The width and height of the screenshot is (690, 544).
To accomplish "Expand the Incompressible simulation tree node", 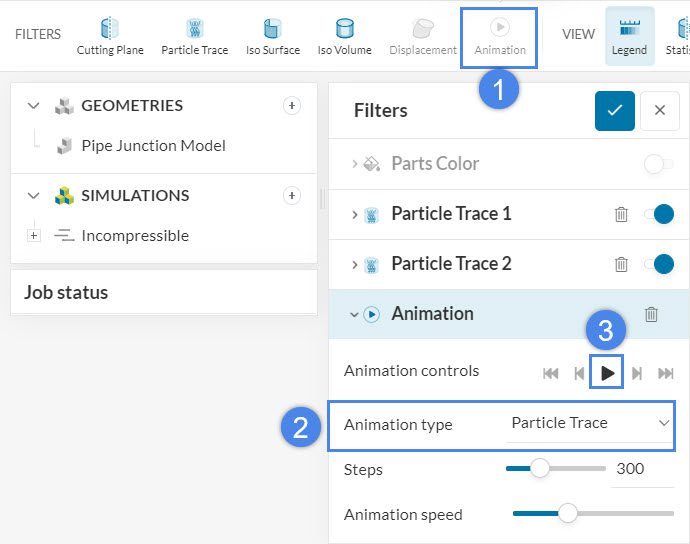I will (x=34, y=236).
